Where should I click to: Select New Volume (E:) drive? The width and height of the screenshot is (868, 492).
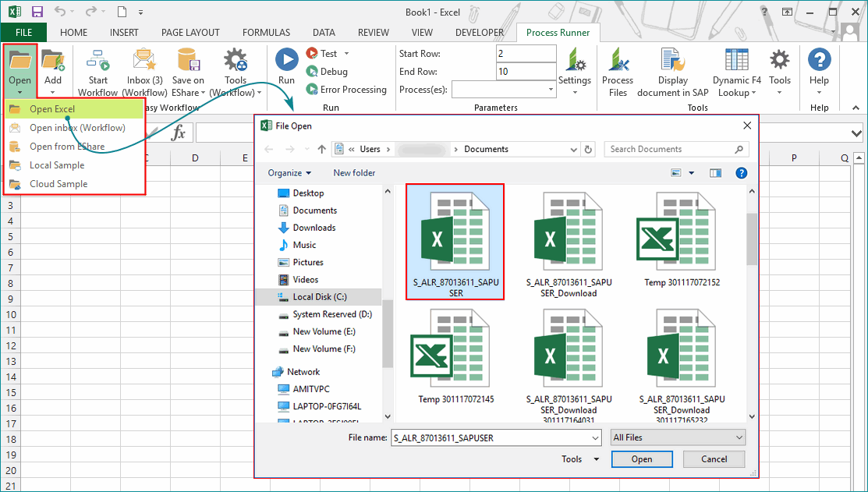324,331
